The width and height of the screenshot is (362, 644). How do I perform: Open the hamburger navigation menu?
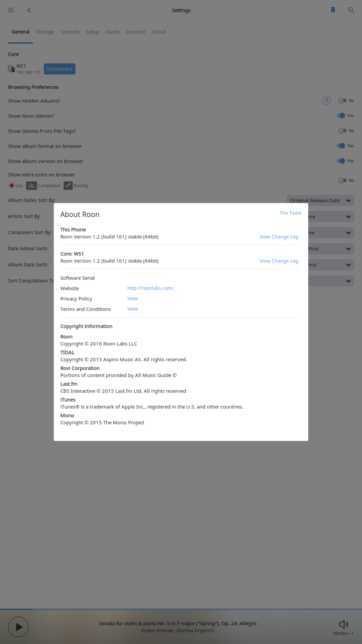[x=10, y=10]
